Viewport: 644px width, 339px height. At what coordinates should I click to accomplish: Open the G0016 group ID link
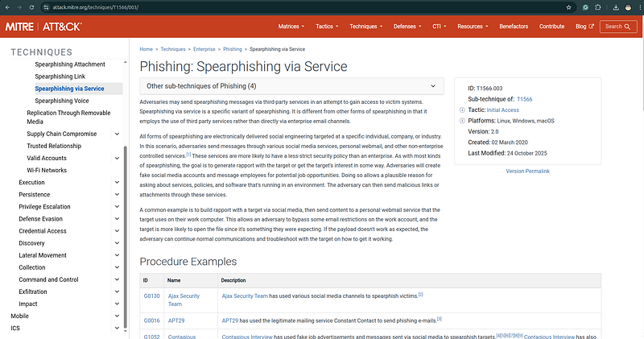[x=151, y=320]
